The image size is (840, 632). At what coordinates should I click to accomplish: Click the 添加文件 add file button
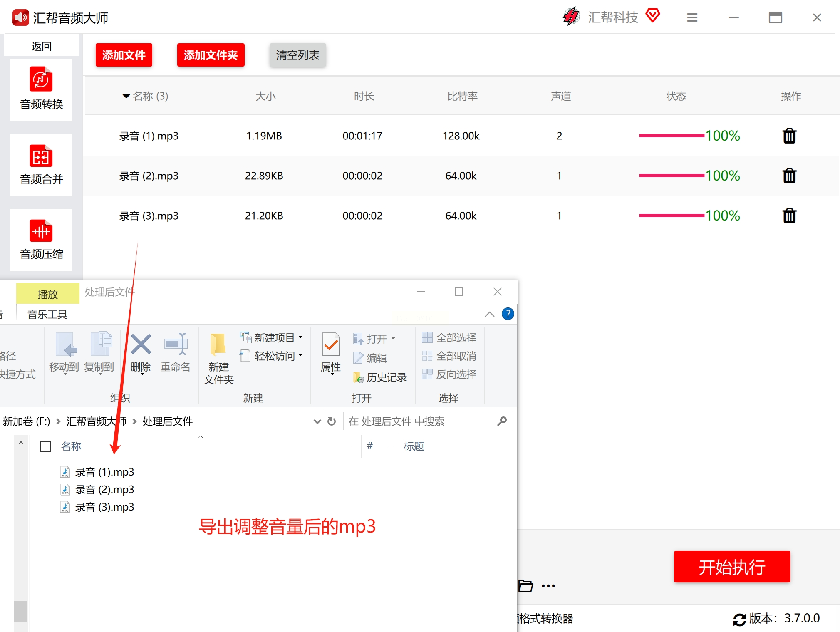(124, 55)
